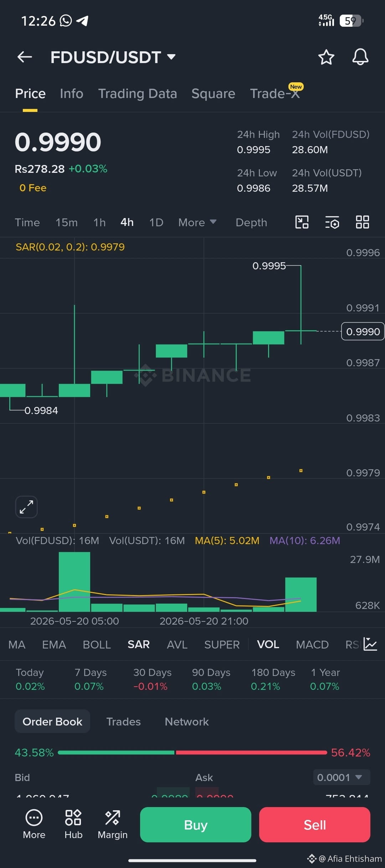Open the grid layout icon
The image size is (385, 868).
(363, 222)
